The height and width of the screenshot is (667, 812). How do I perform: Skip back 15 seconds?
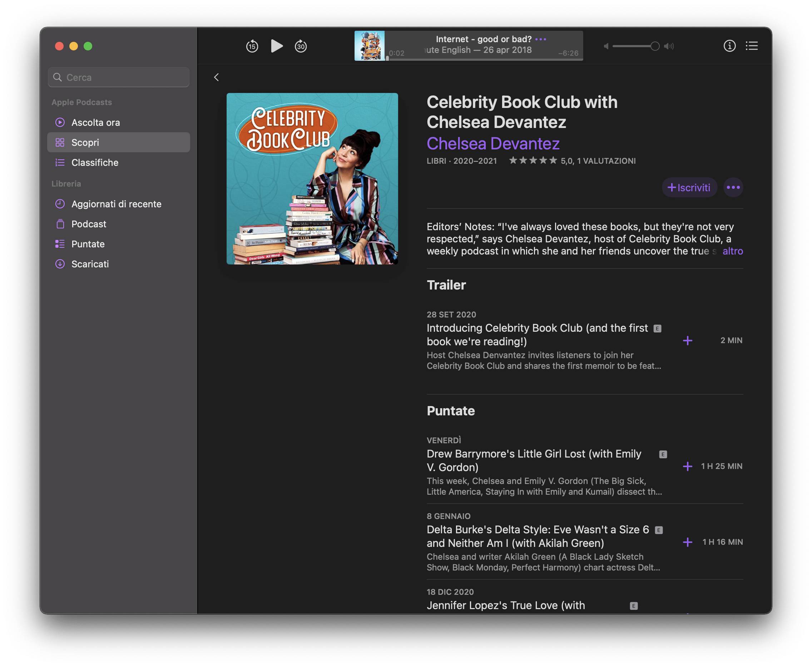coord(252,46)
